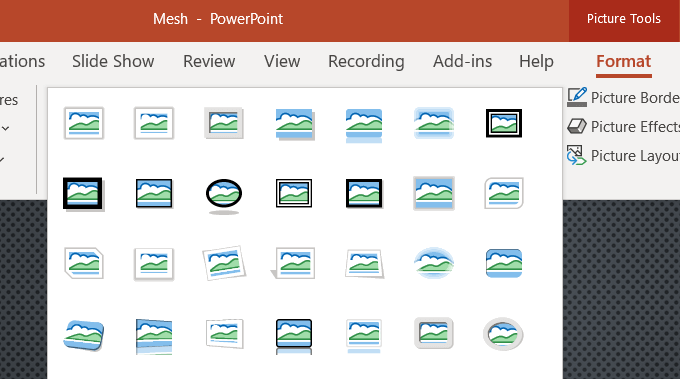The image size is (680, 379).
Task: Apply the Thick Matte Black picture style
Action: click(x=83, y=194)
